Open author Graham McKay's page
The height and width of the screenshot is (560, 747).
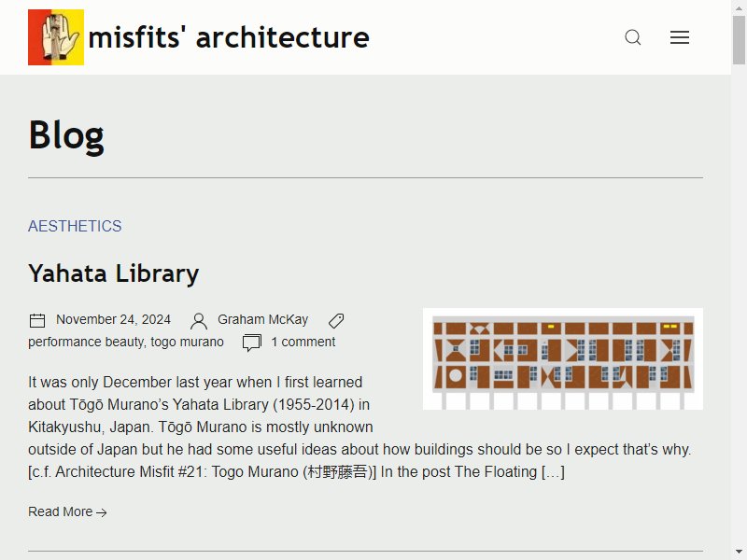pos(263,319)
